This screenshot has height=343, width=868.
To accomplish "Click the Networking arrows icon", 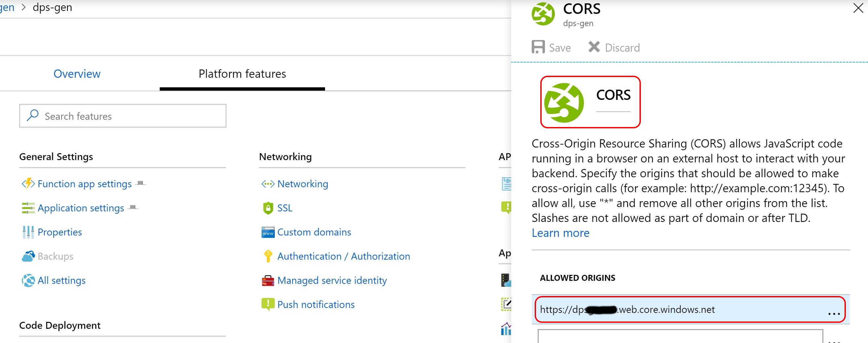I will 268,184.
